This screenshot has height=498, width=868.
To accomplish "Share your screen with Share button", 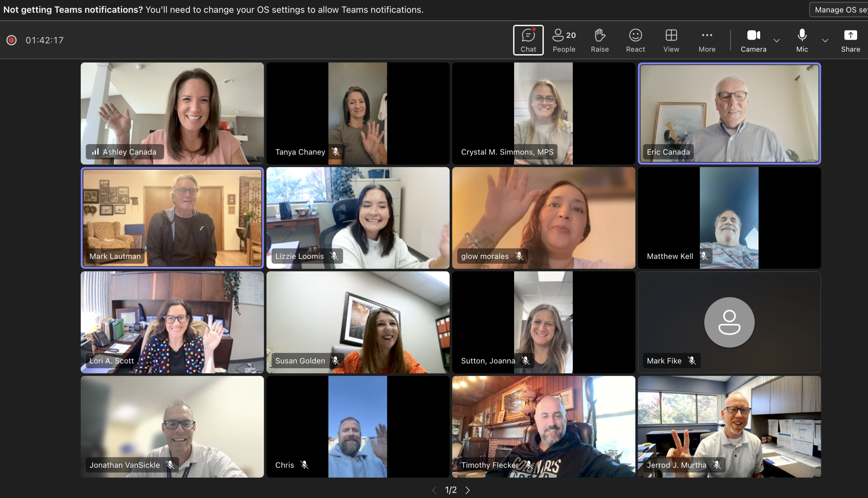I will point(850,40).
